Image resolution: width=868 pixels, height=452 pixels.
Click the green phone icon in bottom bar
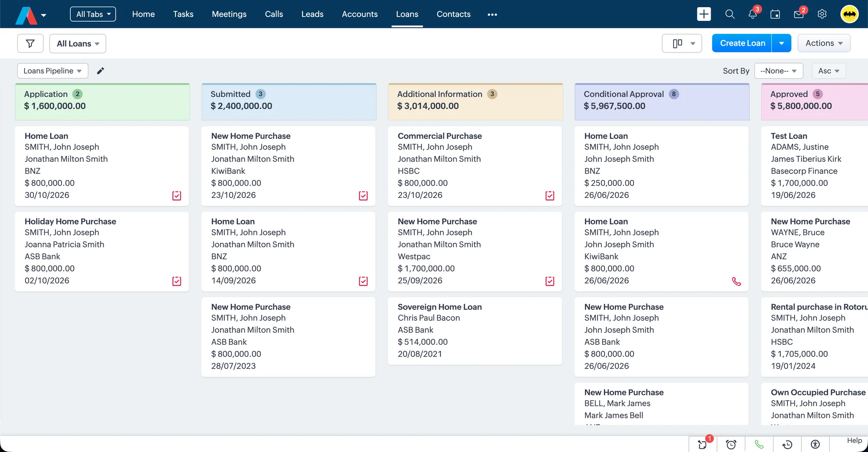coord(759,444)
